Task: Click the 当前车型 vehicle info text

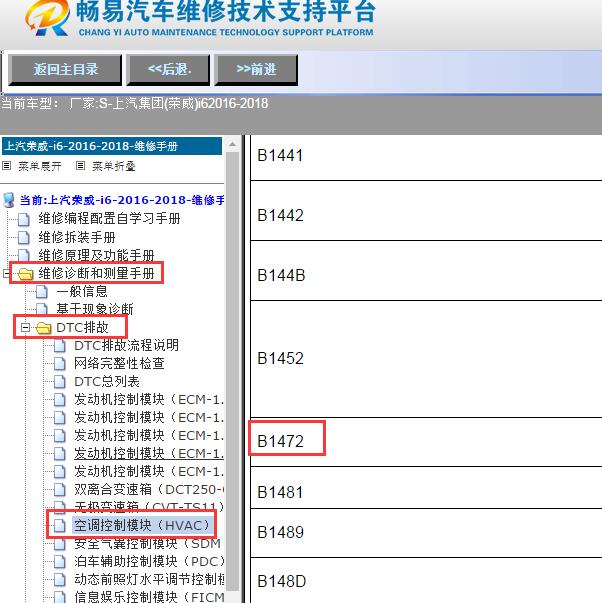Action: click(x=134, y=103)
